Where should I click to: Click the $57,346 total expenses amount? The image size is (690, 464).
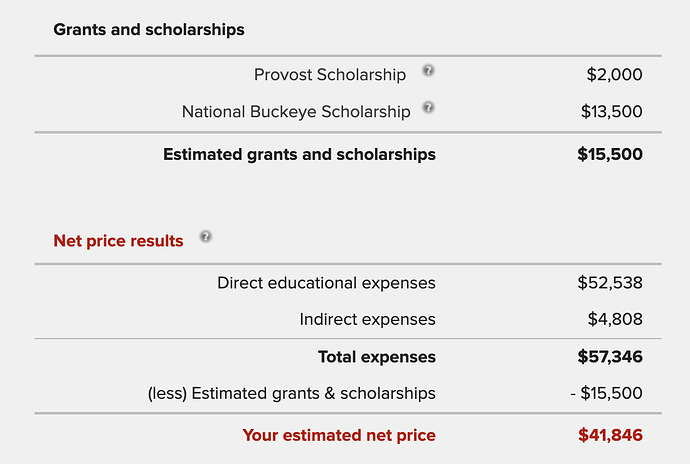(x=609, y=357)
